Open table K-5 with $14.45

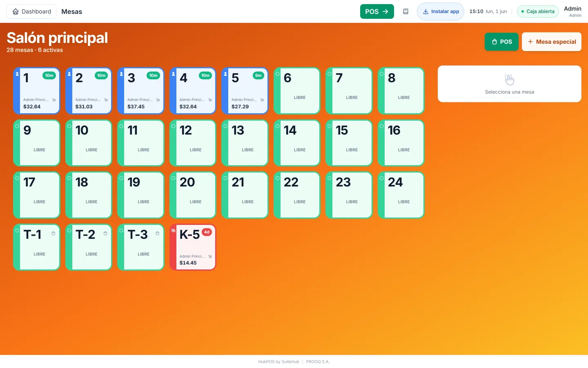tap(193, 247)
